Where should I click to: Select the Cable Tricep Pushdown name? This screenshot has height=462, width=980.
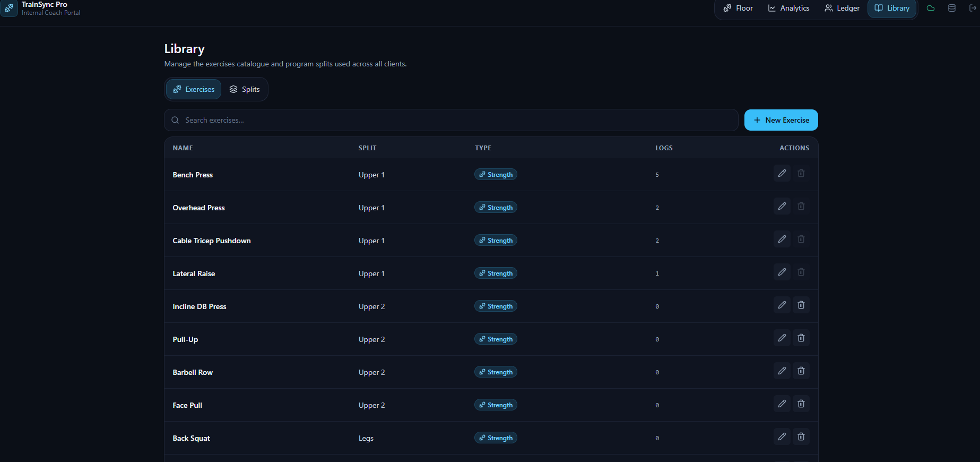212,241
